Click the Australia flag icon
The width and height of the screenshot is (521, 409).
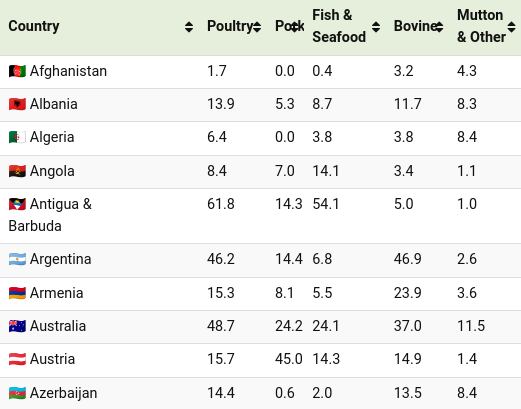point(17,326)
